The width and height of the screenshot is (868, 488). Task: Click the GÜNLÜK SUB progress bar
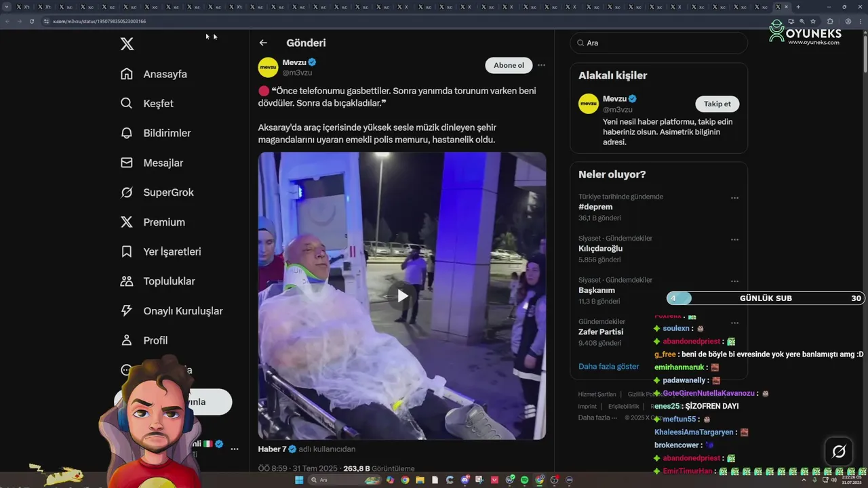point(766,298)
